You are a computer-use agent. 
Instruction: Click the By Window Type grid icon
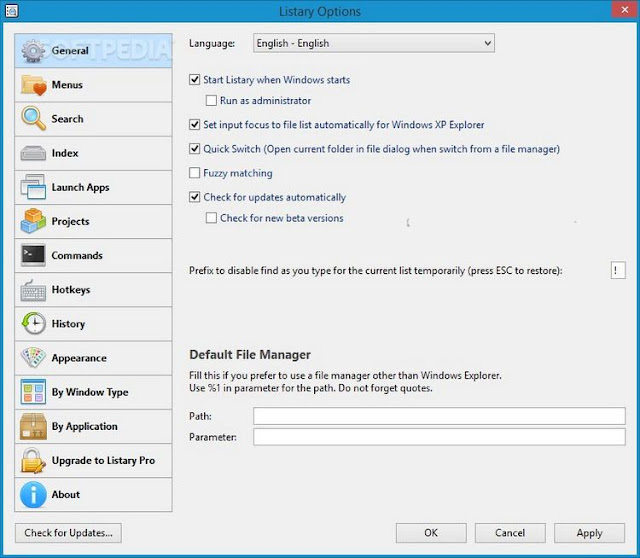(33, 391)
